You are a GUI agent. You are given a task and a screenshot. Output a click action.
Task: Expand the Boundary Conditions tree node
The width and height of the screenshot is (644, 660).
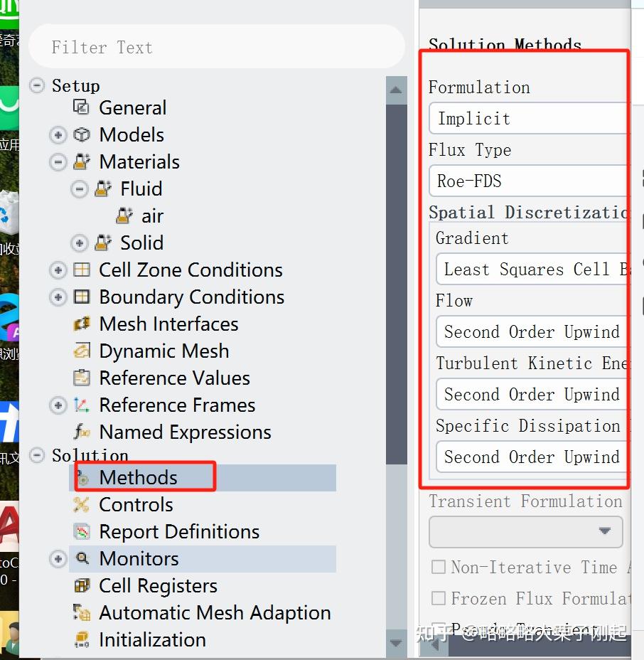point(58,297)
